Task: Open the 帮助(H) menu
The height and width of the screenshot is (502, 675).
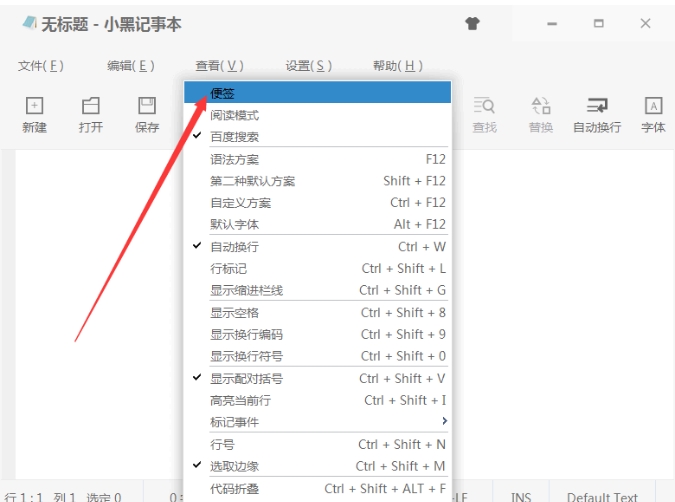Action: 398,66
